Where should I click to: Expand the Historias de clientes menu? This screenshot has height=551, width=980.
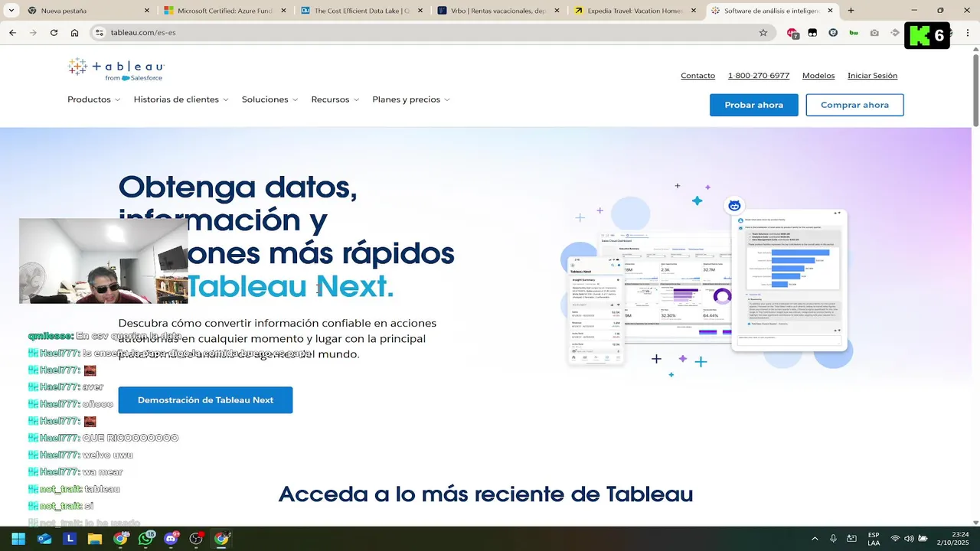(x=181, y=99)
